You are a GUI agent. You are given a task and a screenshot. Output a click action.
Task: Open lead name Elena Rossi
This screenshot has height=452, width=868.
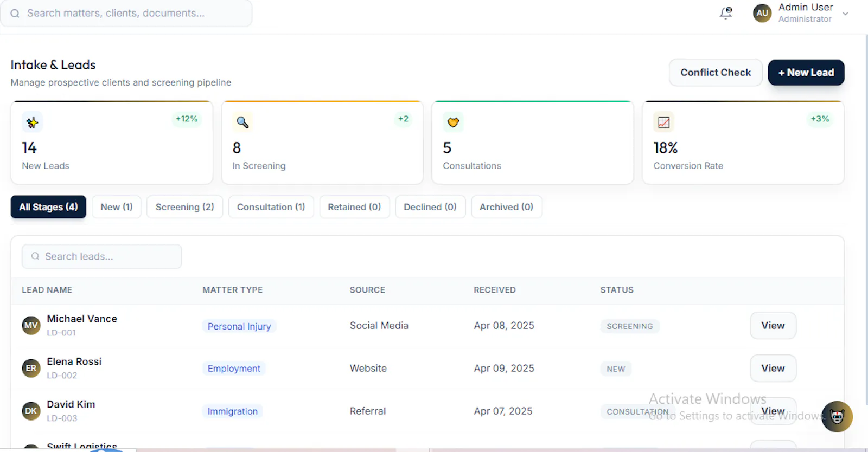[x=74, y=361]
